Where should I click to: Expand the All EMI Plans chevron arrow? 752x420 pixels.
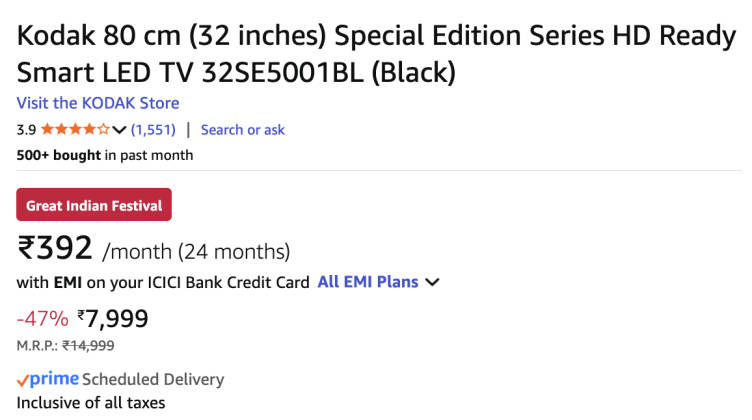pyautogui.click(x=432, y=283)
